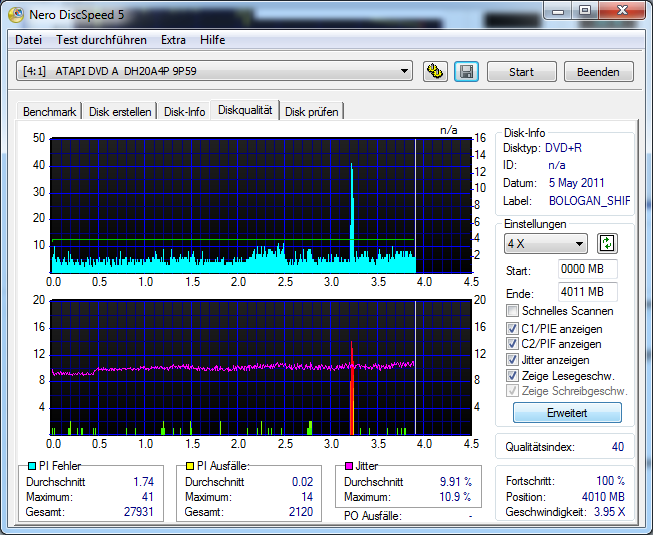The width and height of the screenshot is (653, 535).
Task: Click the refresh speed settings icon
Action: (607, 244)
